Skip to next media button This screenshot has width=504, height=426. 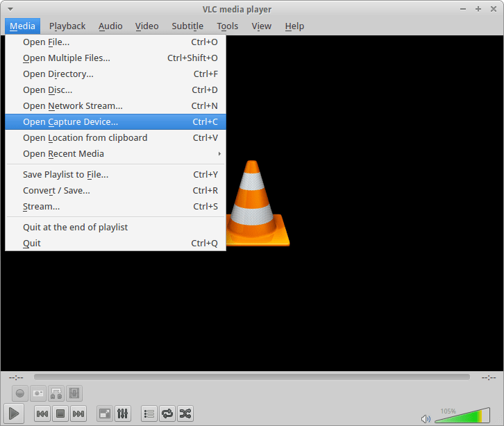(78, 414)
